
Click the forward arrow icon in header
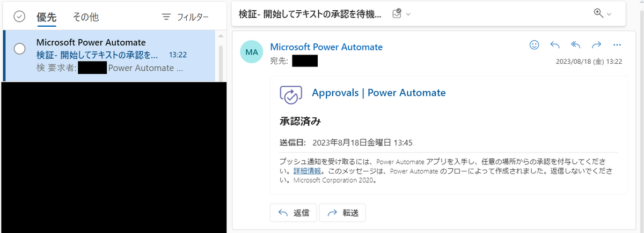tap(596, 45)
